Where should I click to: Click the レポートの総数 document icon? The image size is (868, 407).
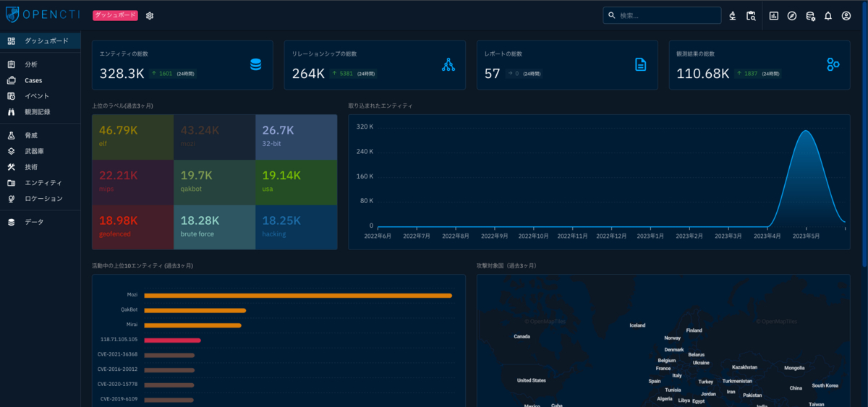pyautogui.click(x=640, y=64)
